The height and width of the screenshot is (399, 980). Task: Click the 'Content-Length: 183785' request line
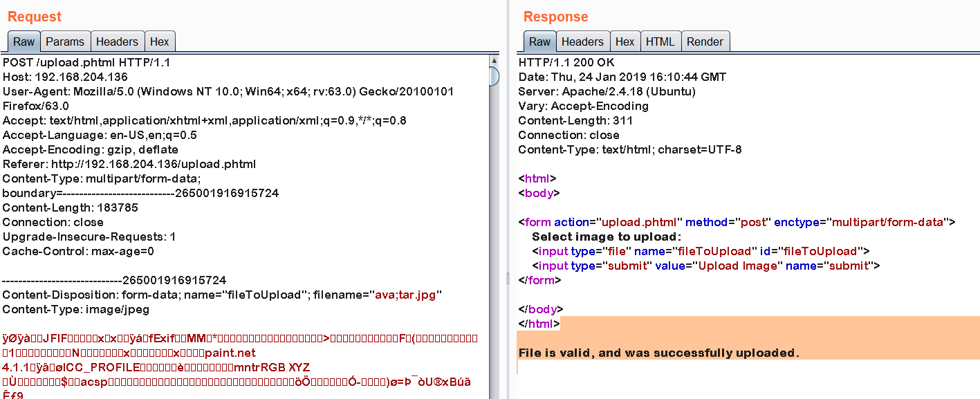[71, 207]
